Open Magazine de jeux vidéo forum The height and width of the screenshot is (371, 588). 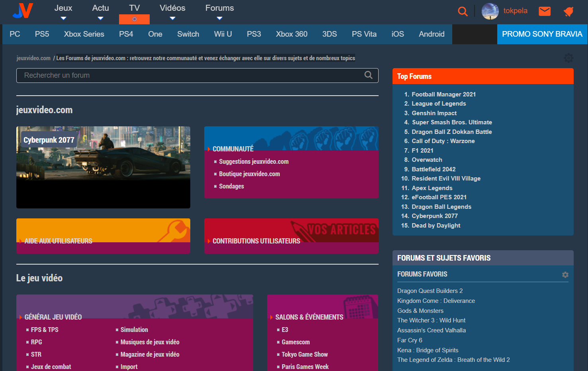pyautogui.click(x=150, y=354)
